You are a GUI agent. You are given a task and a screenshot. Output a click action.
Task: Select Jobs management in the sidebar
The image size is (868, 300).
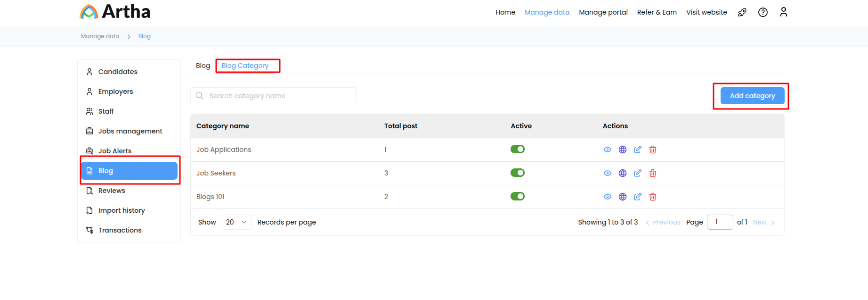pos(130,131)
